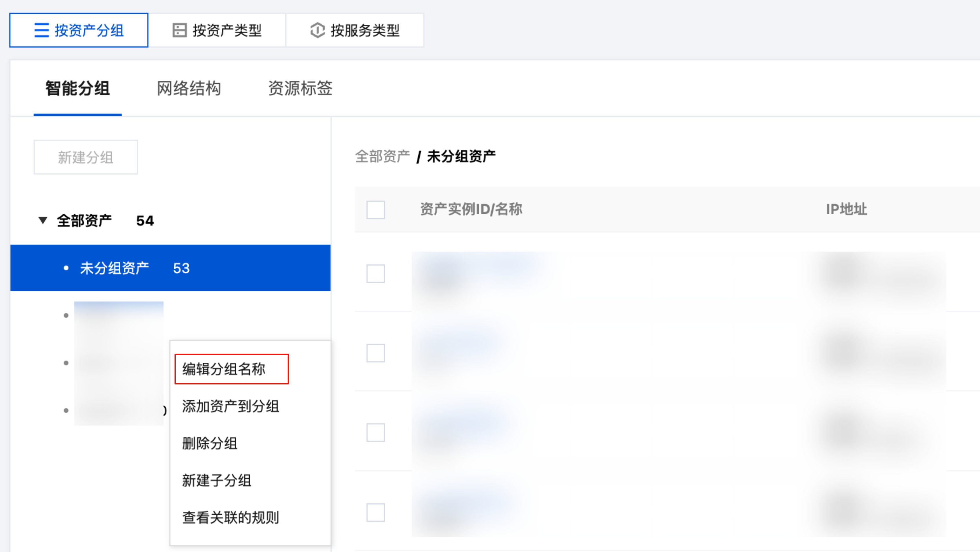Choose 删除分组 from context menu
The height and width of the screenshot is (552, 980).
coord(210,443)
